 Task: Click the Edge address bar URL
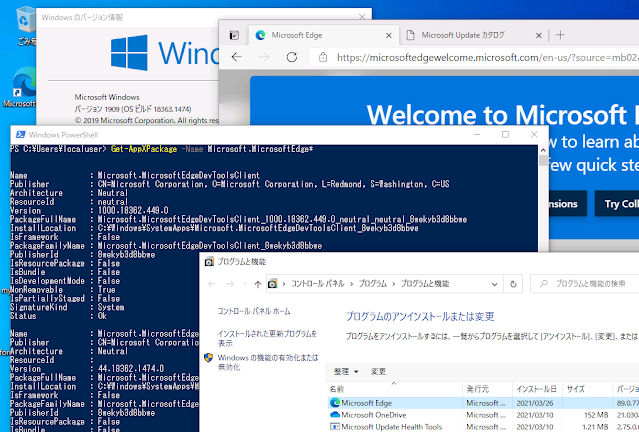488,57
